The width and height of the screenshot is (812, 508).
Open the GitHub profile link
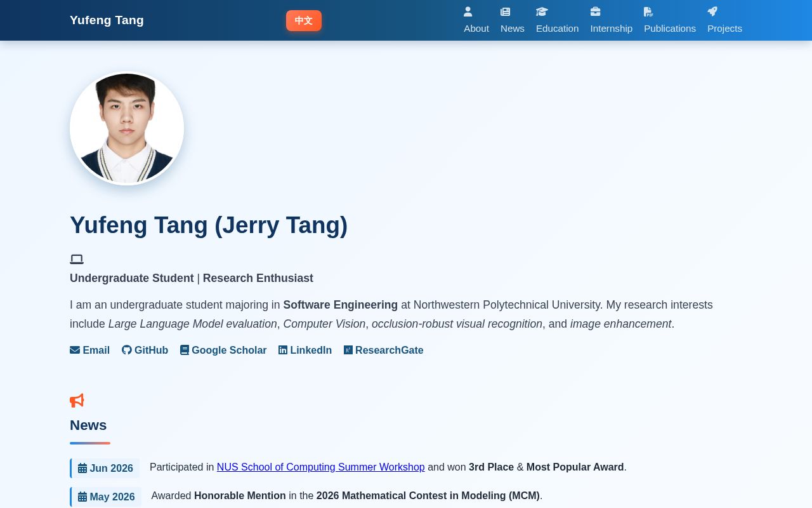coord(145,350)
